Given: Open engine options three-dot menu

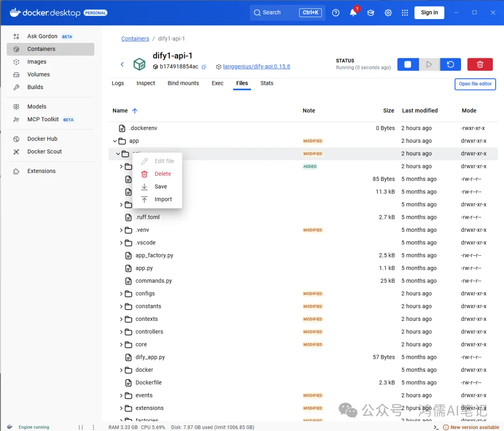Looking at the screenshot, I should tap(93, 427).
